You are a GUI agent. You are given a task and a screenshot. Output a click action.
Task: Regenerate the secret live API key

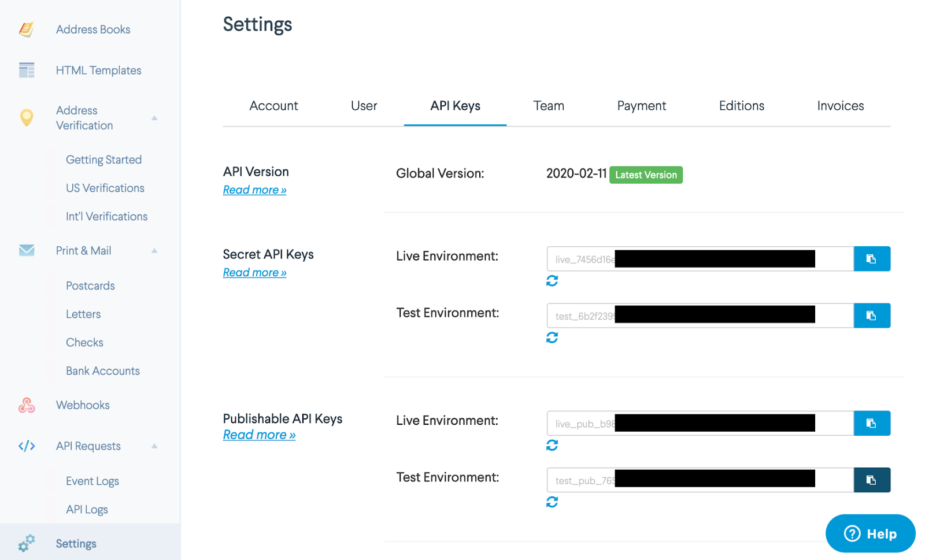pos(552,281)
